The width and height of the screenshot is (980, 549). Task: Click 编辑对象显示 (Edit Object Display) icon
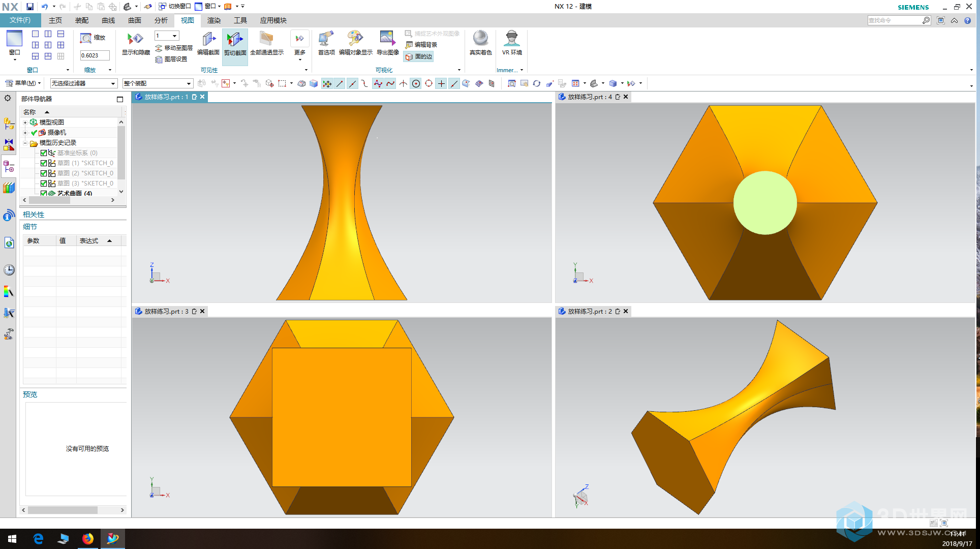point(355,39)
